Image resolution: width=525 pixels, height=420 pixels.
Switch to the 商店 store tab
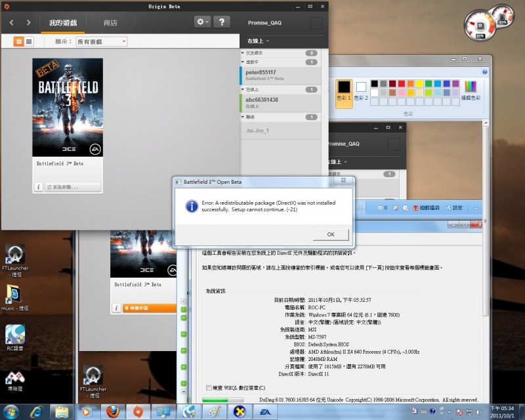(110, 23)
